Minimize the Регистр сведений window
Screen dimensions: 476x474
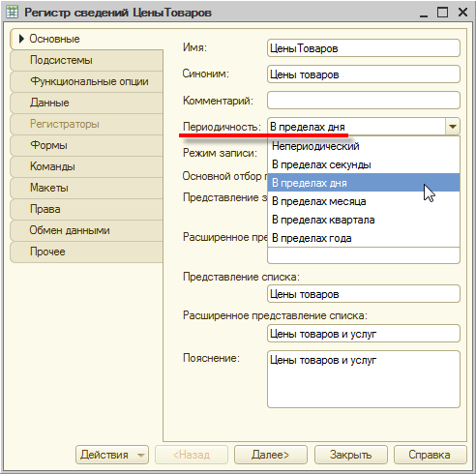point(424,13)
